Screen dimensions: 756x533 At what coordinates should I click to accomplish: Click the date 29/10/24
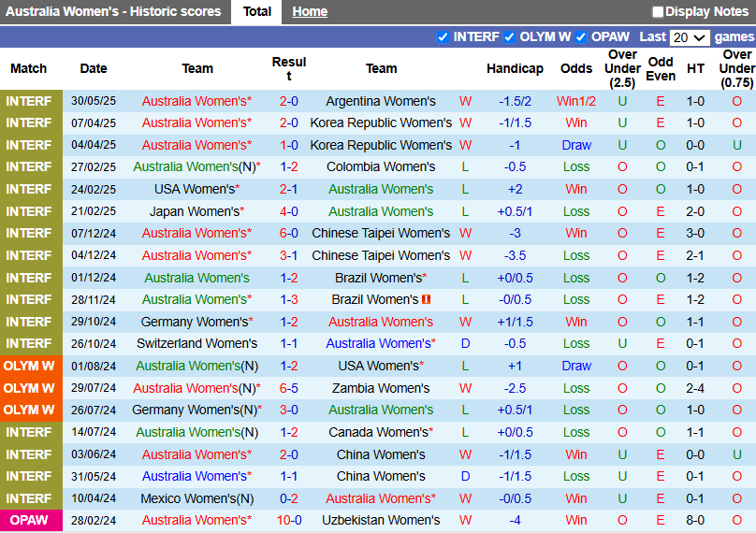[94, 322]
